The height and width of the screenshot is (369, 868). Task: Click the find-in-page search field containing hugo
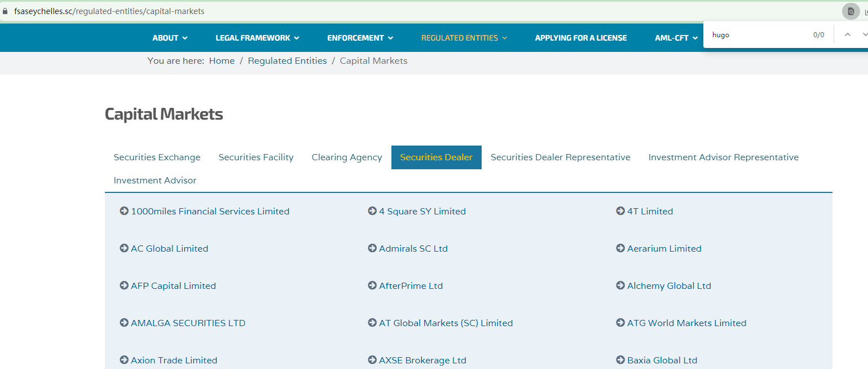(756, 35)
